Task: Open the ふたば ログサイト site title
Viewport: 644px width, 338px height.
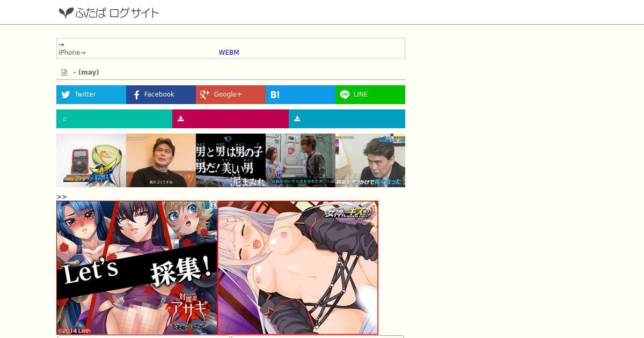Action: pos(118,13)
